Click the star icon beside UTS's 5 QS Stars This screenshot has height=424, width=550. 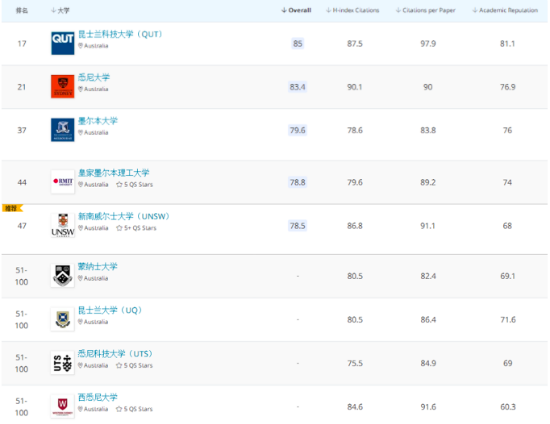119,365
